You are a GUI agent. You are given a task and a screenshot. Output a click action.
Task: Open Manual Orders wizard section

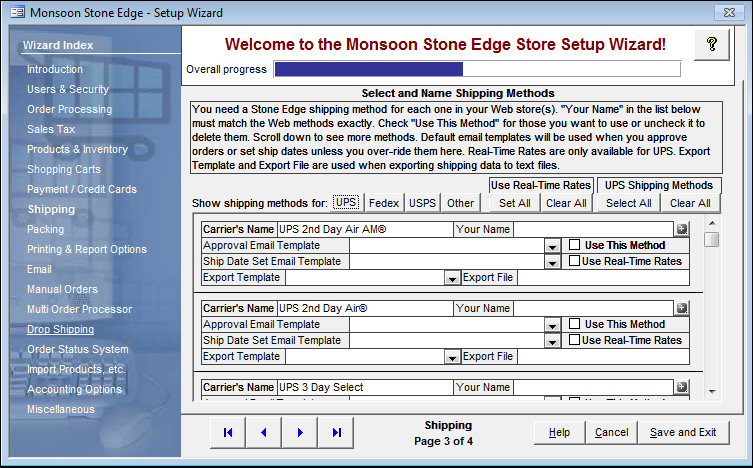click(62, 289)
